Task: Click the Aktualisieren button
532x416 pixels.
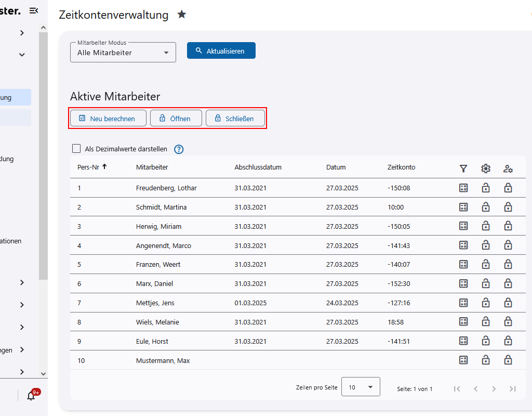Action: coord(221,50)
